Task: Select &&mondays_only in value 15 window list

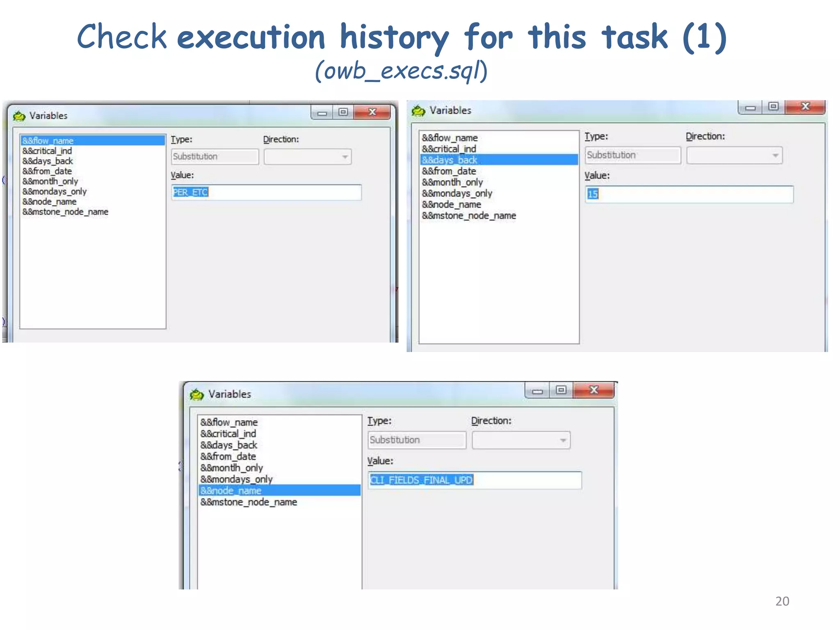Action: pyautogui.click(x=457, y=193)
